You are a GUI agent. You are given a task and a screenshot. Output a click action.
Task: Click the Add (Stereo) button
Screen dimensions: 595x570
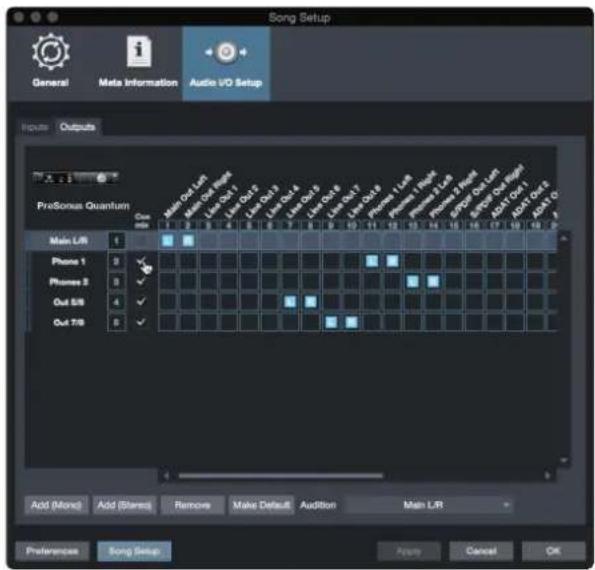124,505
